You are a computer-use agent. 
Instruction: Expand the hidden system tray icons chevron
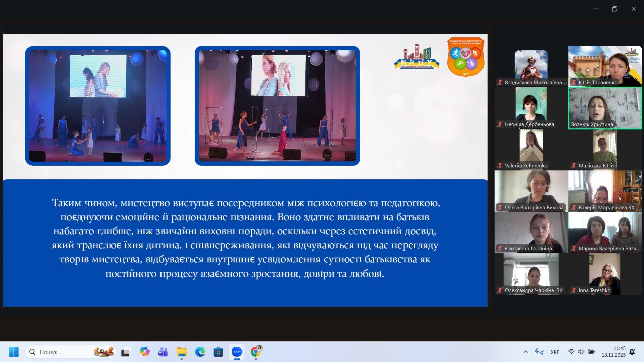[x=526, y=352]
